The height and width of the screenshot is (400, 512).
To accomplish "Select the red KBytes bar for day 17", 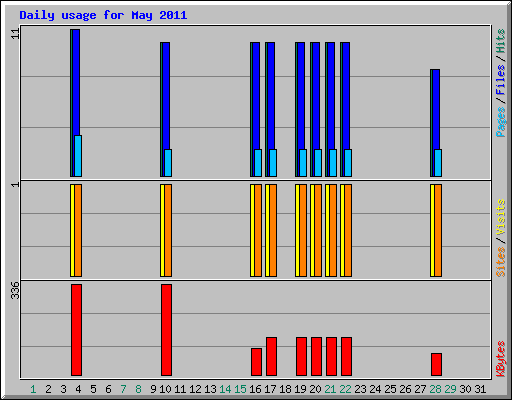I will click(271, 357).
